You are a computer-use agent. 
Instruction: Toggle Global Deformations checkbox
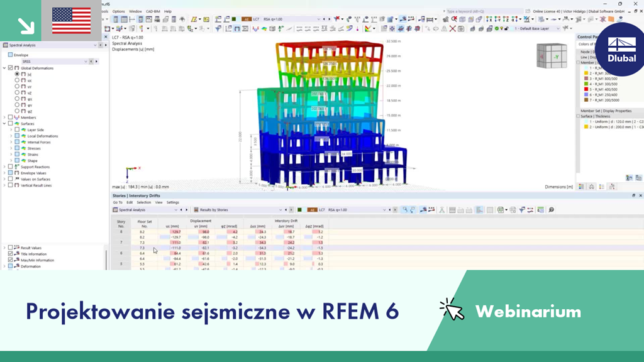click(10, 68)
